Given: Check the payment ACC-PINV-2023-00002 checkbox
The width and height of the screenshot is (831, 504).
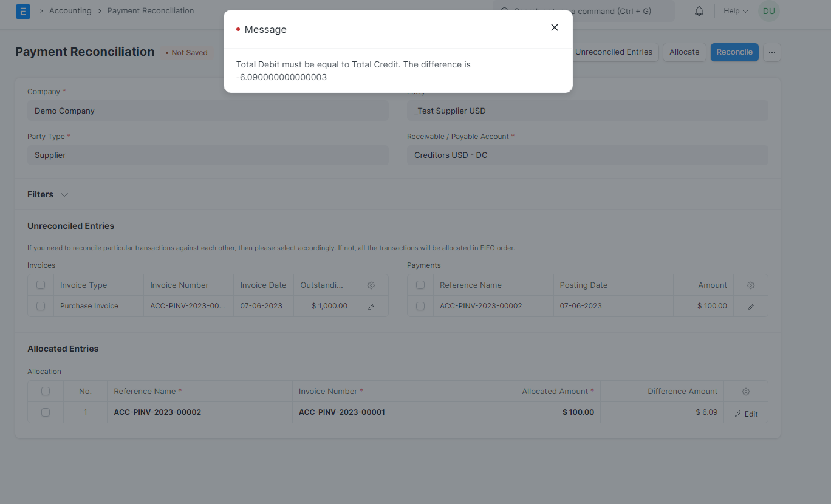Looking at the screenshot, I should (x=420, y=305).
